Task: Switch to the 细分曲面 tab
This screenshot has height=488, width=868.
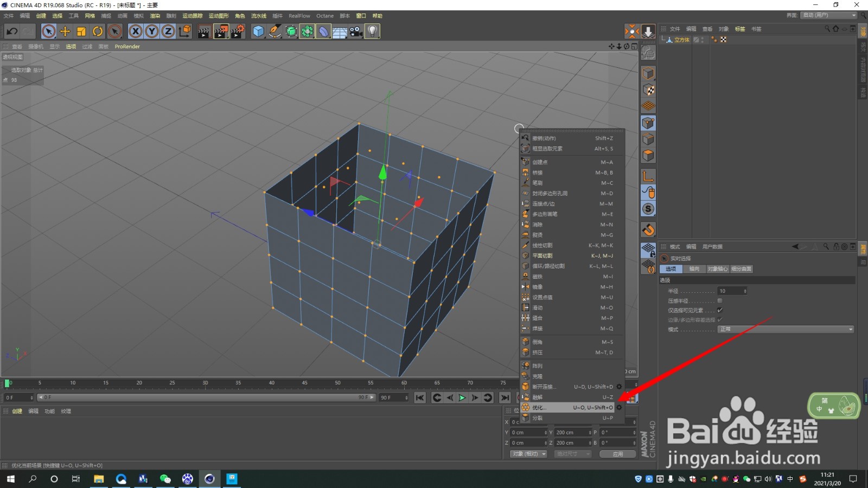Action: pos(741,269)
